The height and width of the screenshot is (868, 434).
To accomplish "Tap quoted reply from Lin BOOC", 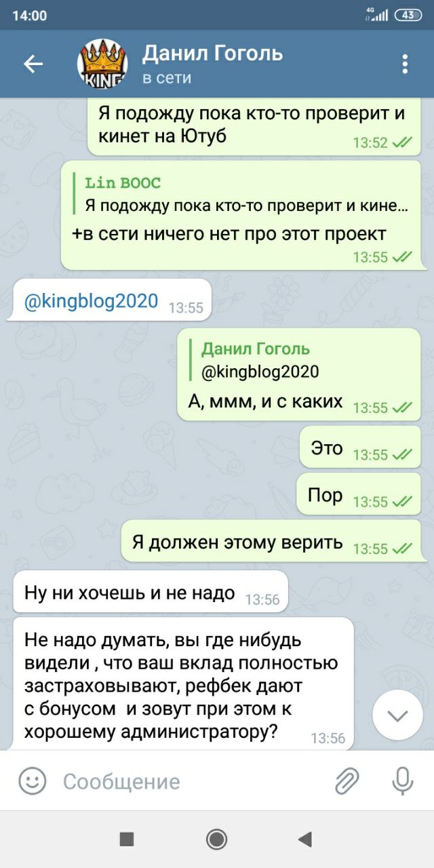I will pyautogui.click(x=245, y=195).
